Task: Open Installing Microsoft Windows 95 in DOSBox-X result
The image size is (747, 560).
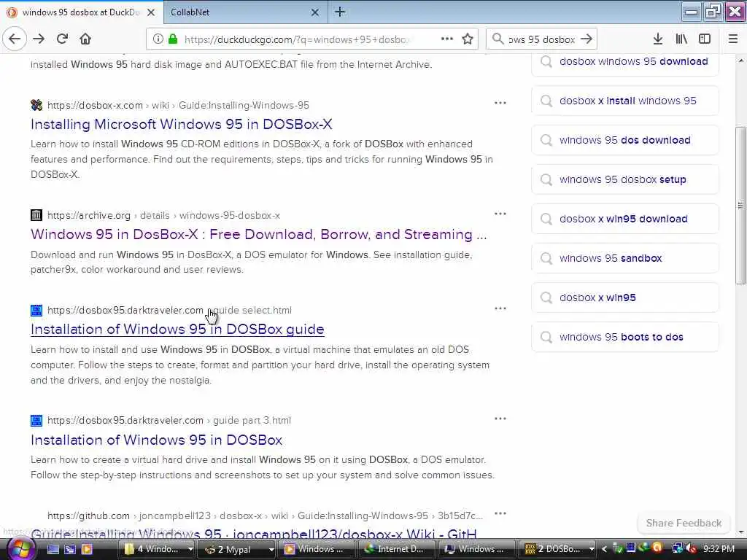Action: tap(182, 124)
